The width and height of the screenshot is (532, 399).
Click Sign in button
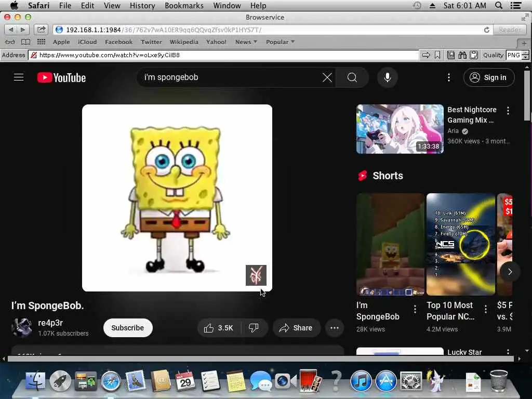click(488, 77)
